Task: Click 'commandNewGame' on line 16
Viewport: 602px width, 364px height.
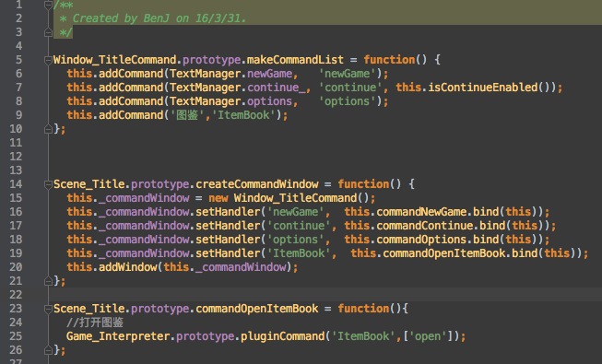Action: (421, 212)
